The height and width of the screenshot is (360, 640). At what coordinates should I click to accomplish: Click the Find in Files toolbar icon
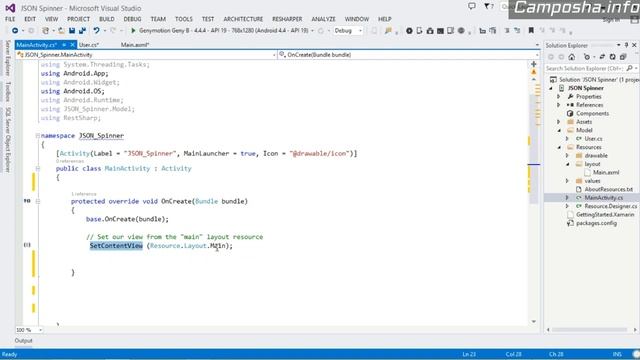[388, 31]
